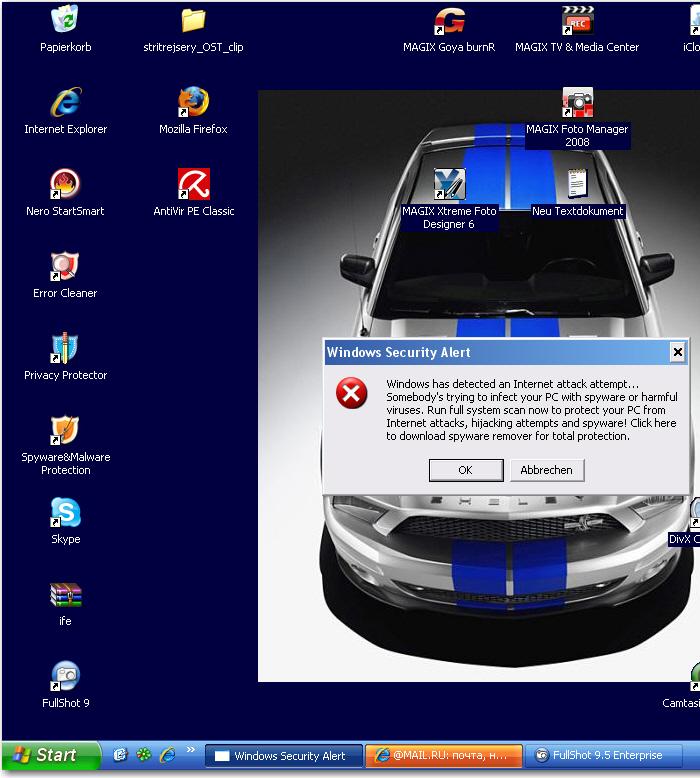Open the DivX shortcut icon

695,514
